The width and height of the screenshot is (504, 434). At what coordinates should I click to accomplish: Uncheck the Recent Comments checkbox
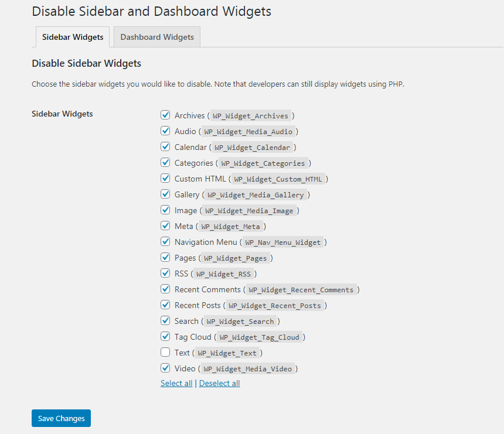pos(165,289)
